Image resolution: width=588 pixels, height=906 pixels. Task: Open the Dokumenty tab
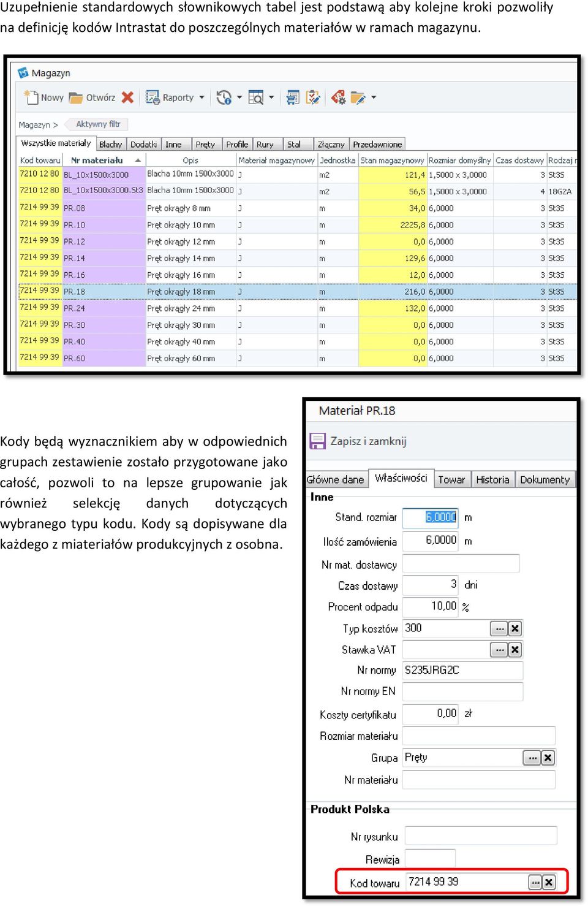(545, 480)
